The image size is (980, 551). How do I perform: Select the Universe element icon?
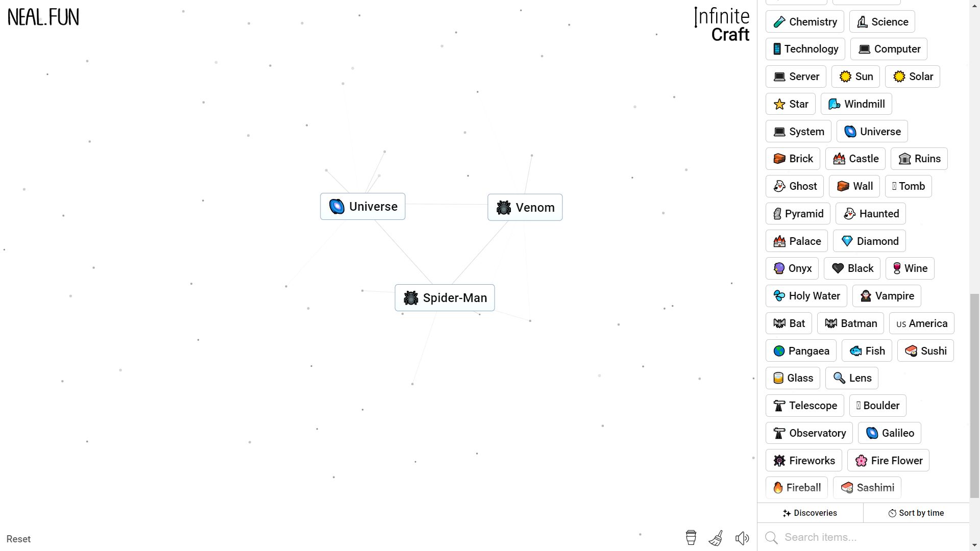point(336,207)
